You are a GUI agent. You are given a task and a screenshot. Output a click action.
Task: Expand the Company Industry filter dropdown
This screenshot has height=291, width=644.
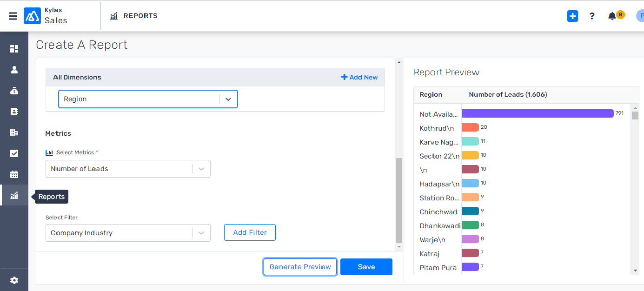tap(201, 233)
